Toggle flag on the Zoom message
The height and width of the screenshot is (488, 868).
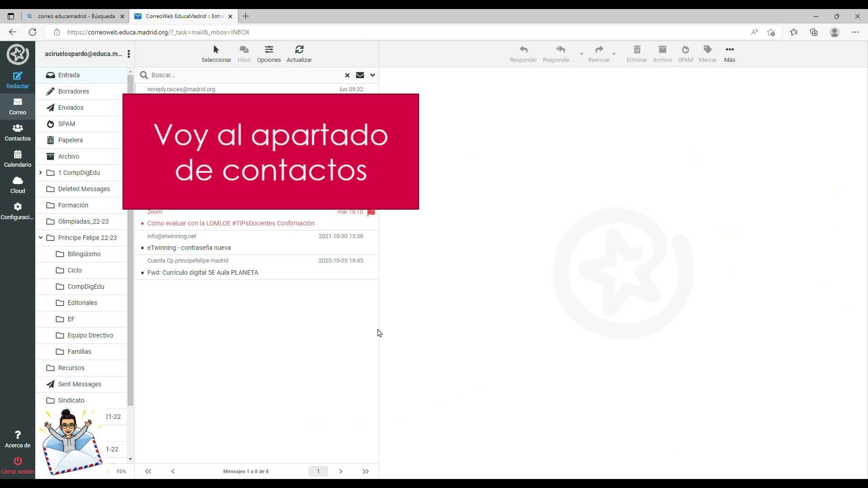[x=371, y=212]
